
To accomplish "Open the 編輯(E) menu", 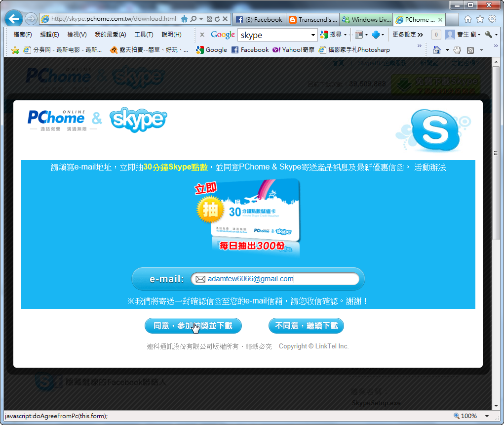I will [49, 35].
